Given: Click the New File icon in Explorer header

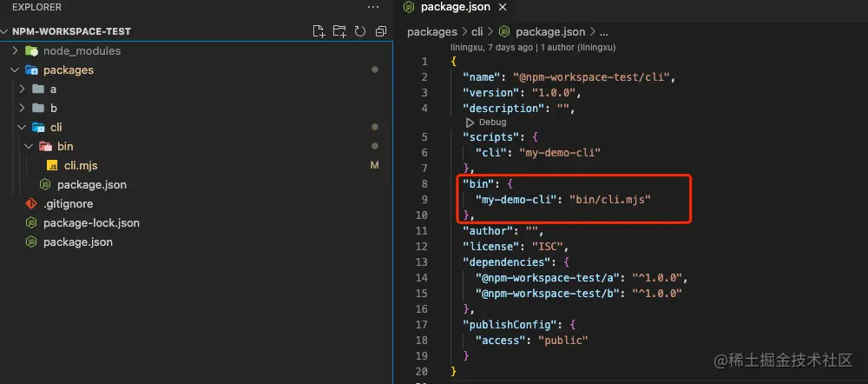Looking at the screenshot, I should tap(319, 31).
